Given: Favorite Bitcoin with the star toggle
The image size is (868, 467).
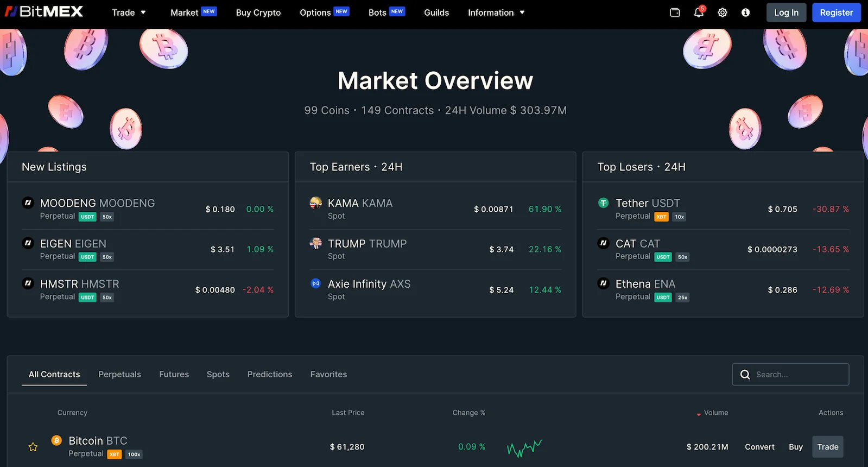Looking at the screenshot, I should pos(33,447).
